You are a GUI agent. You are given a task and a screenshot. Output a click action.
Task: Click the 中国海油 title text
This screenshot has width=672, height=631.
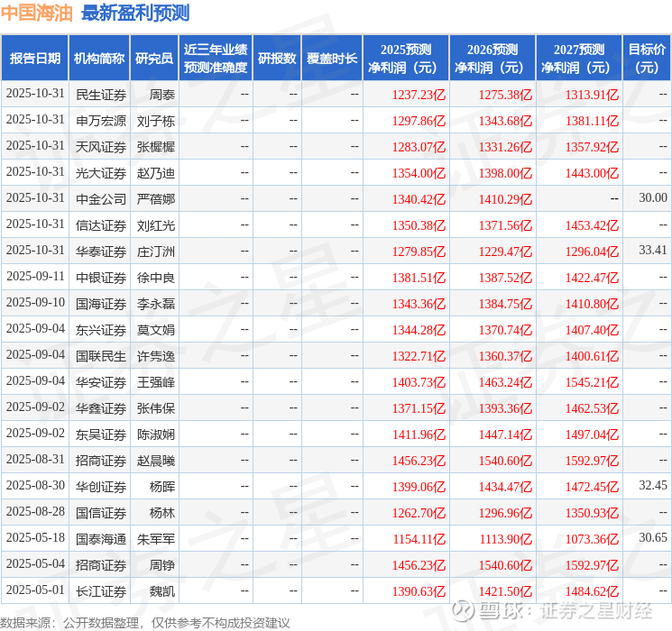(x=36, y=13)
